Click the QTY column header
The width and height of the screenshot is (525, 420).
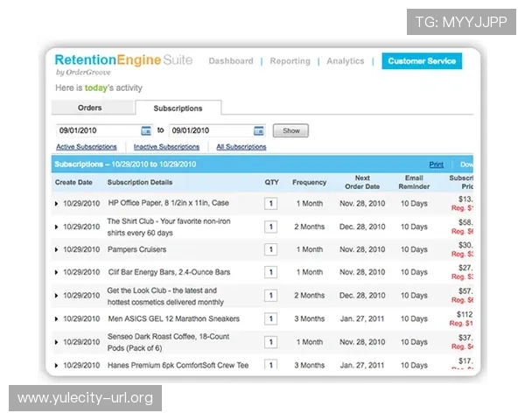(271, 182)
